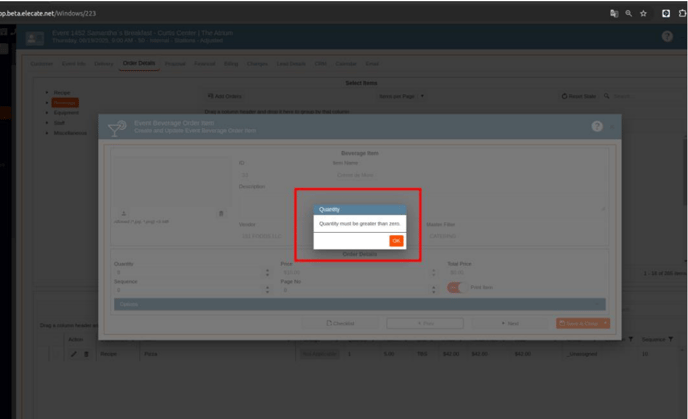
Task: Click the translate icon in the address bar
Action: coord(612,13)
